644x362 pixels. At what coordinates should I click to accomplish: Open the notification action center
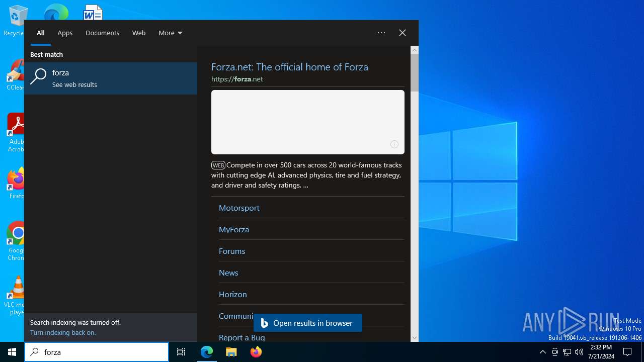pos(627,352)
